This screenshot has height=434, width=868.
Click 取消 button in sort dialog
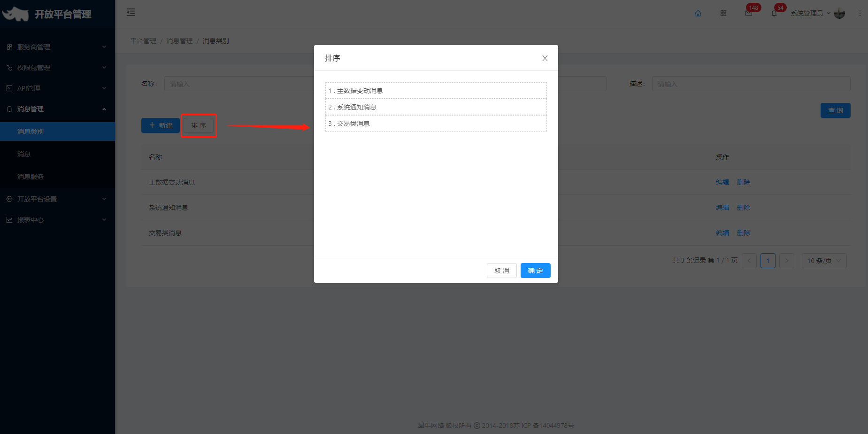[502, 271]
